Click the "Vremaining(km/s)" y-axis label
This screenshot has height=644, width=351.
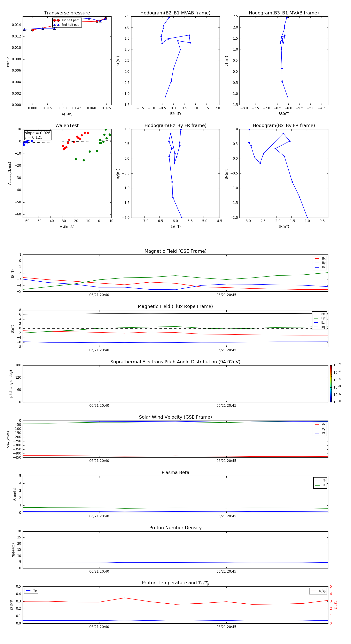click(x=10, y=173)
